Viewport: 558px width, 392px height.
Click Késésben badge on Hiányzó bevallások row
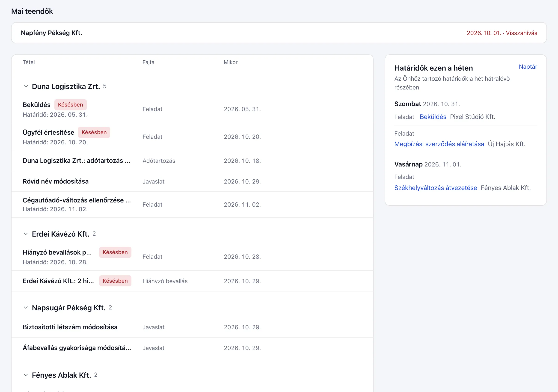click(115, 252)
